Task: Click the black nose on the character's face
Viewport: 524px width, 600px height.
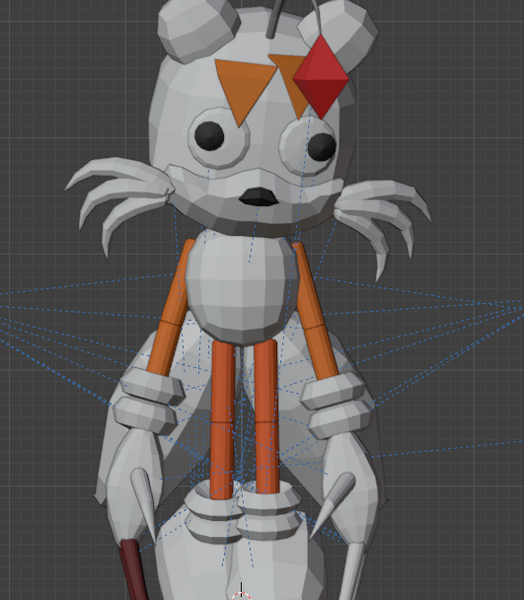Action: (x=259, y=197)
